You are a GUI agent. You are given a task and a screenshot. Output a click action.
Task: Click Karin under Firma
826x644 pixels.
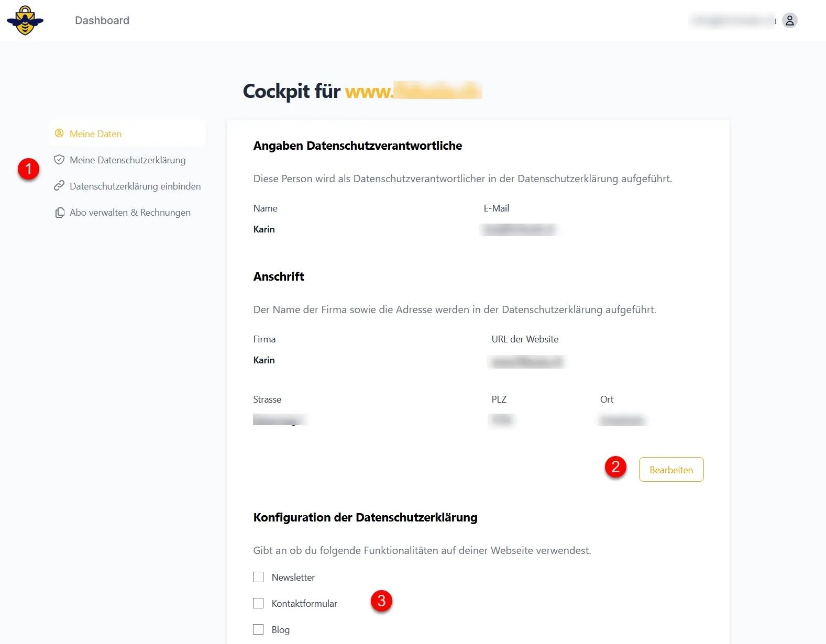pyautogui.click(x=264, y=360)
